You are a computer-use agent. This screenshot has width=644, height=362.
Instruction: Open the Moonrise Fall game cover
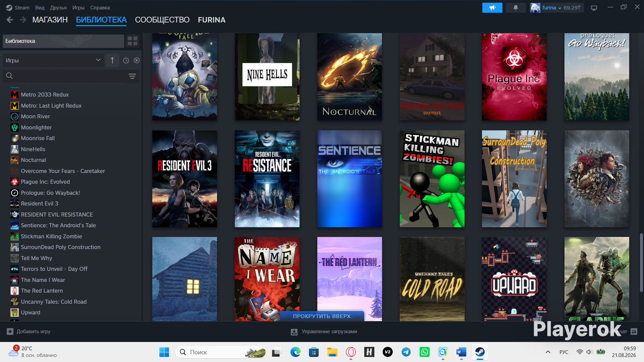point(185,77)
